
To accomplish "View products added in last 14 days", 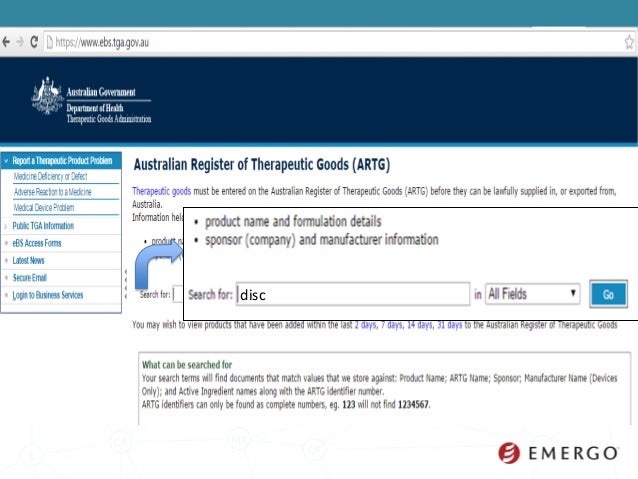I will coord(420,325).
